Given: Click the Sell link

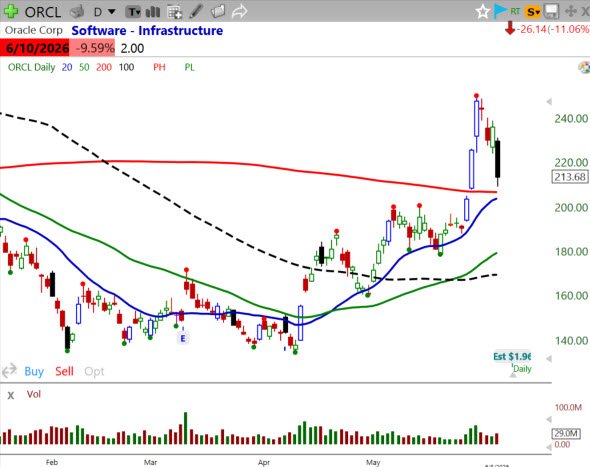Looking at the screenshot, I should (64, 371).
